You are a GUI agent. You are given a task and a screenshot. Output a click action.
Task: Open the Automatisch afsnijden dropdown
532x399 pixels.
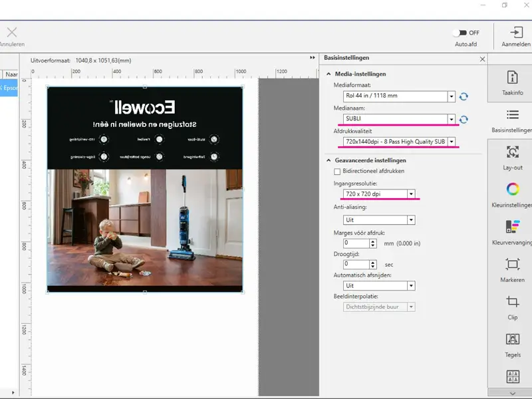point(411,286)
